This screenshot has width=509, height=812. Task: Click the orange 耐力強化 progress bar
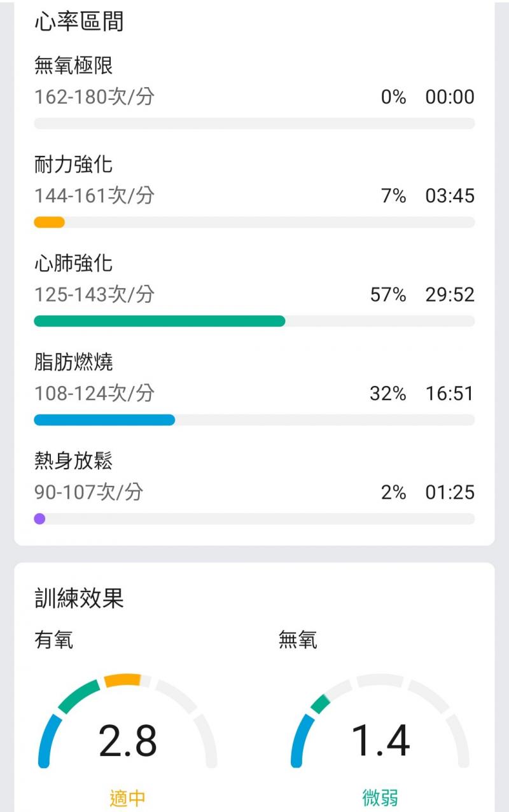click(x=49, y=222)
